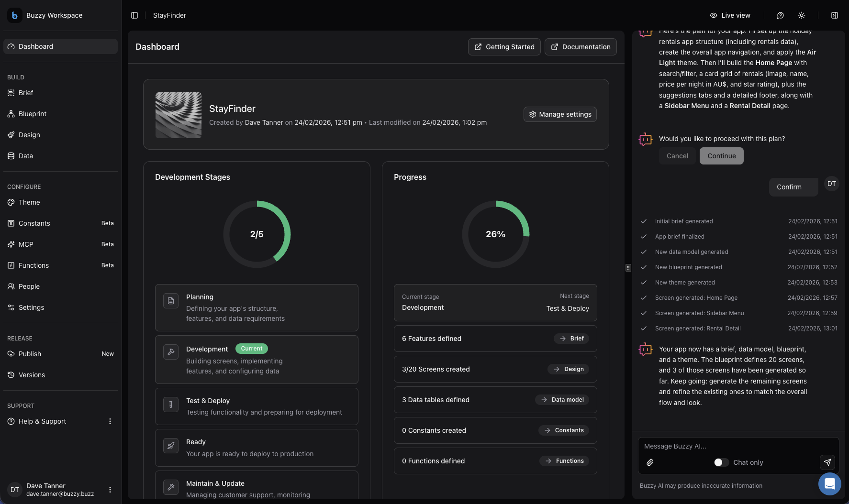This screenshot has height=504, width=849.
Task: Go to Blueprint in sidebar
Action: point(33,114)
